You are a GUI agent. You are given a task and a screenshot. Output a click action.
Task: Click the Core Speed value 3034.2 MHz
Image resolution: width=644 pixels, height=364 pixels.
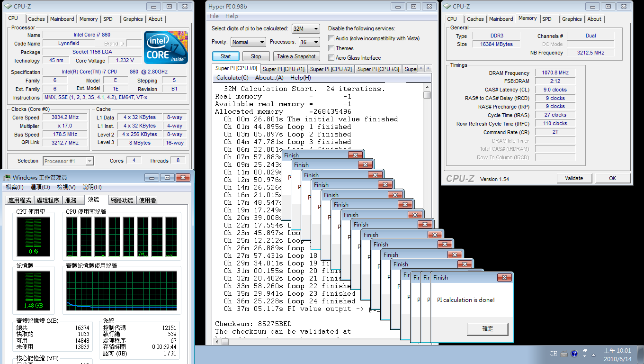point(65,118)
